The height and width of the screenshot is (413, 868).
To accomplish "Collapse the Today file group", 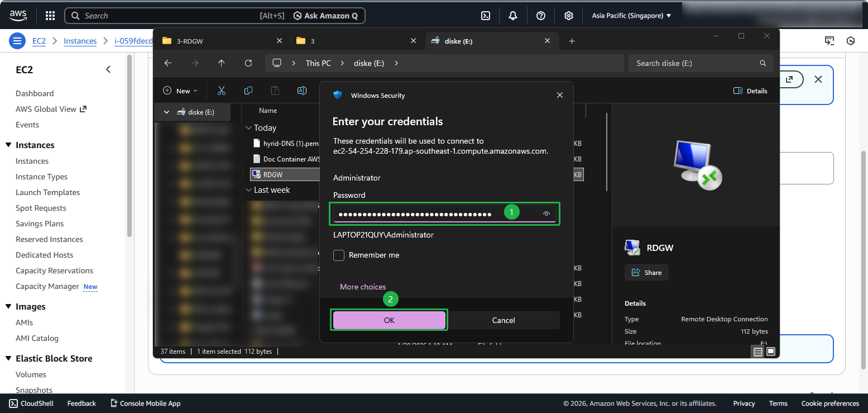I will click(248, 128).
